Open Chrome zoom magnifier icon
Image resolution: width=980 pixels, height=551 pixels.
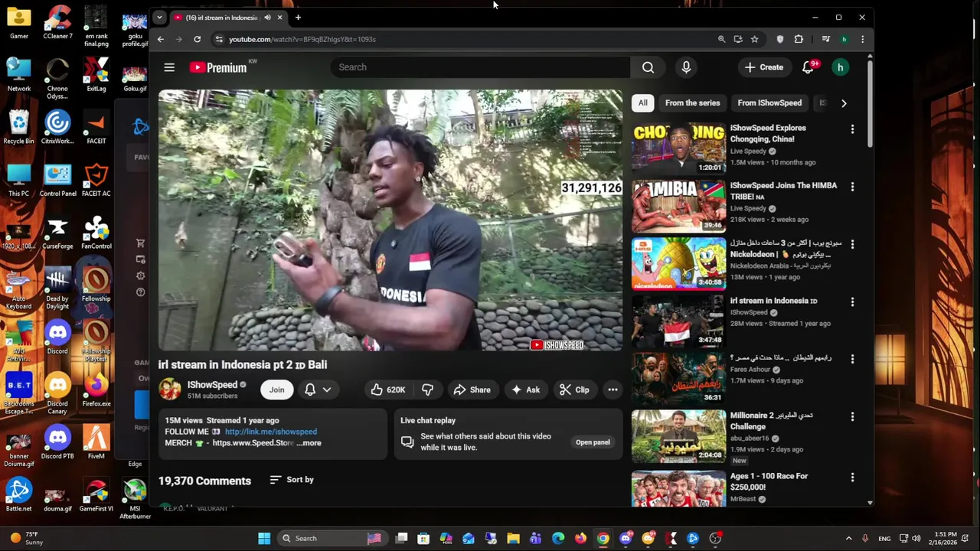[721, 39]
